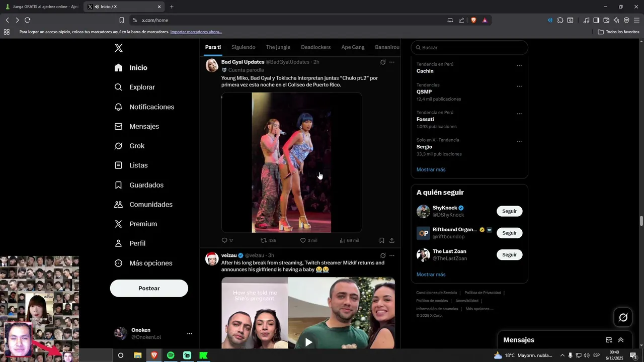The height and width of the screenshot is (362, 644).
Task: Show more accounts to follow
Action: tap(431, 275)
